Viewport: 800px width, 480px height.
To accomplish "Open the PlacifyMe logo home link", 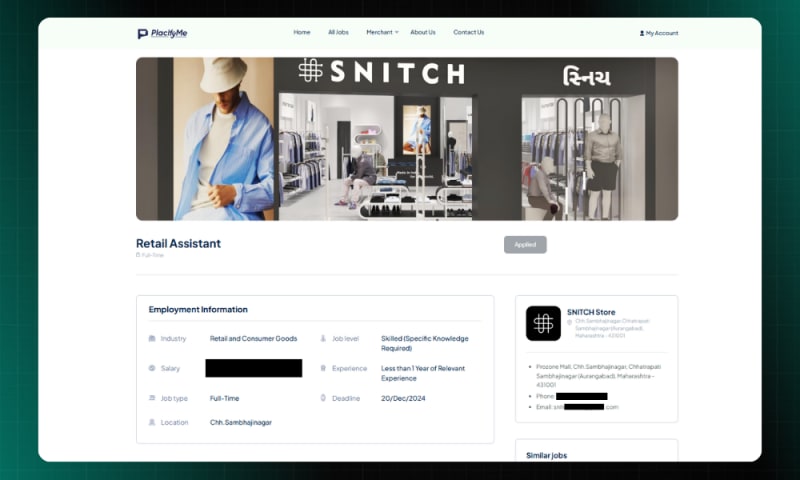I will click(162, 34).
